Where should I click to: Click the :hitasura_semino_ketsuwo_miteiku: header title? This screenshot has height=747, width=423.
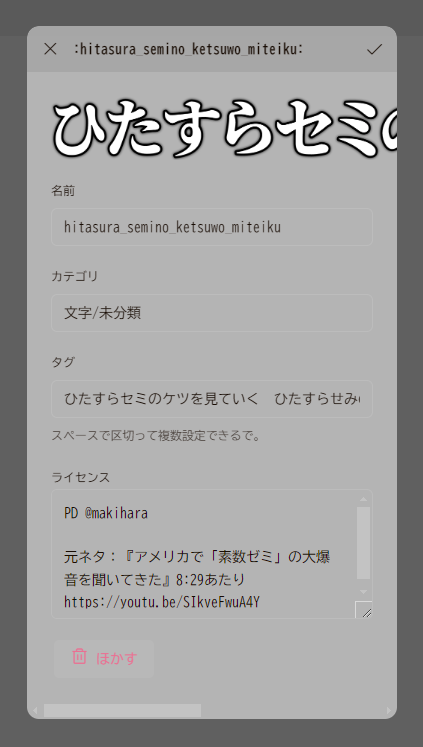188,49
